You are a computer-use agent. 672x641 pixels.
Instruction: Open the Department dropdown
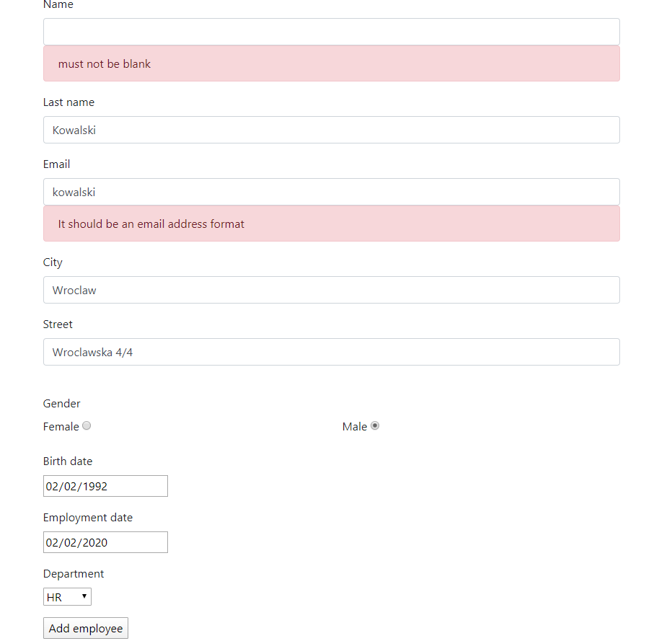(x=67, y=596)
